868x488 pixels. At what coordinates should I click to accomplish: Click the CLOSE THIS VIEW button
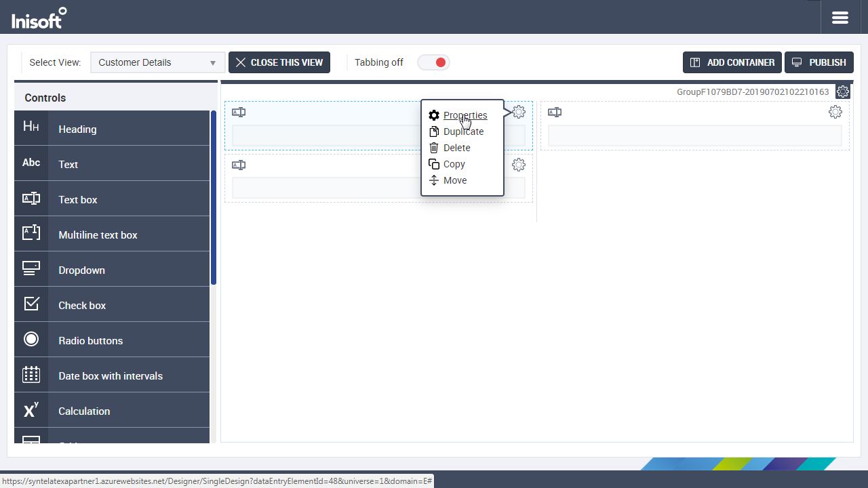(279, 62)
